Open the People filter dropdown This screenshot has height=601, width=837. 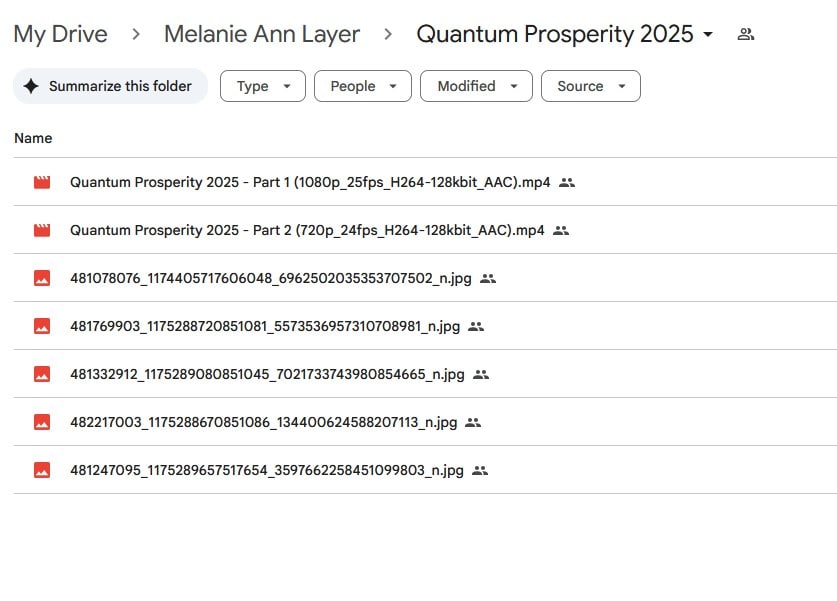coord(362,86)
